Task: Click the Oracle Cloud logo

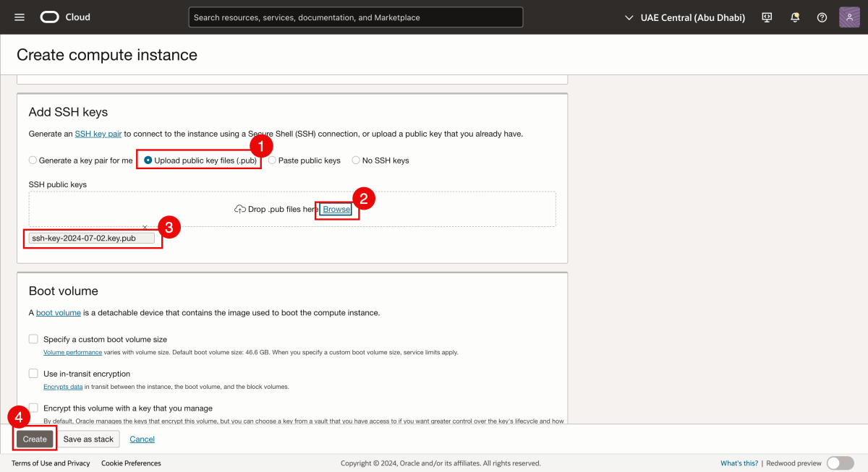Action: pyautogui.click(x=50, y=17)
